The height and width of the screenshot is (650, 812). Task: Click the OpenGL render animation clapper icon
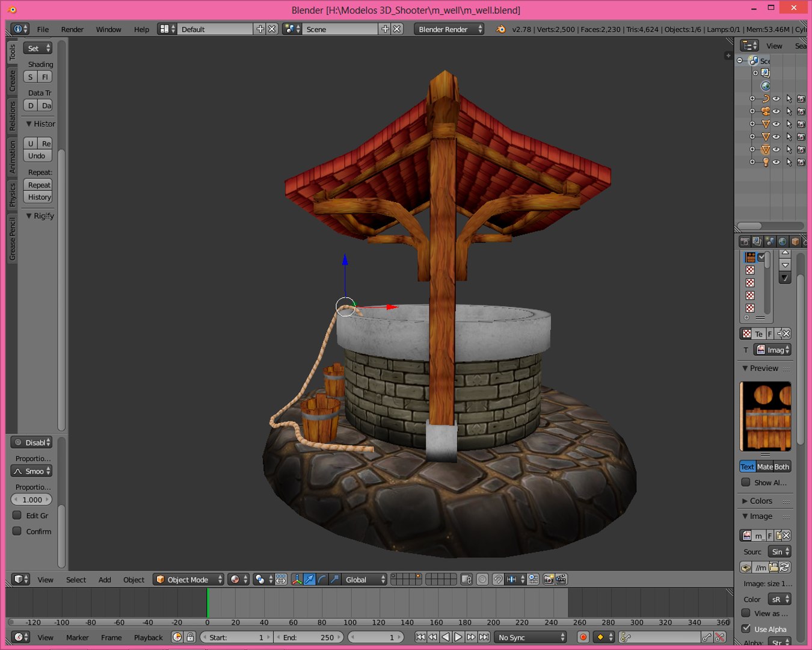[x=561, y=580]
